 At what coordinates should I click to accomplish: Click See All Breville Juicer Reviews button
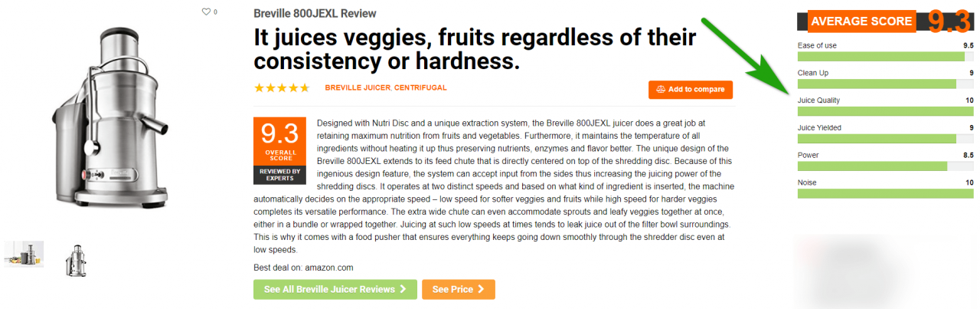tap(335, 289)
